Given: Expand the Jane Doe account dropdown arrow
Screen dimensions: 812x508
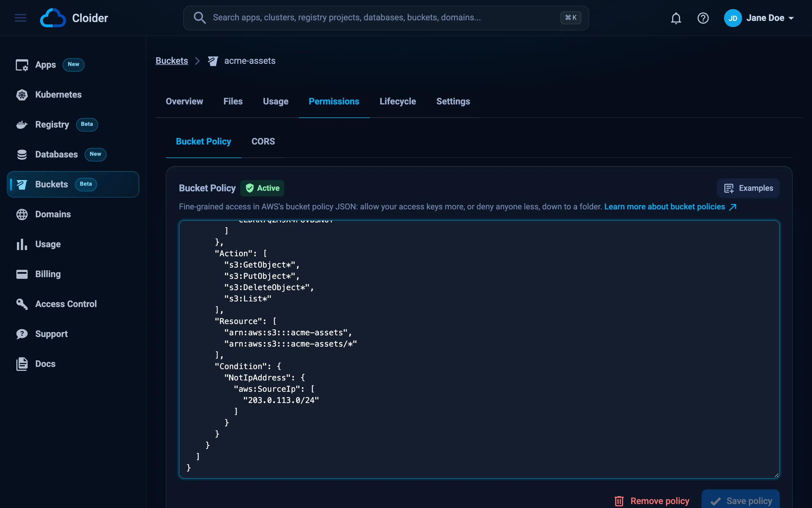Looking at the screenshot, I should (791, 18).
